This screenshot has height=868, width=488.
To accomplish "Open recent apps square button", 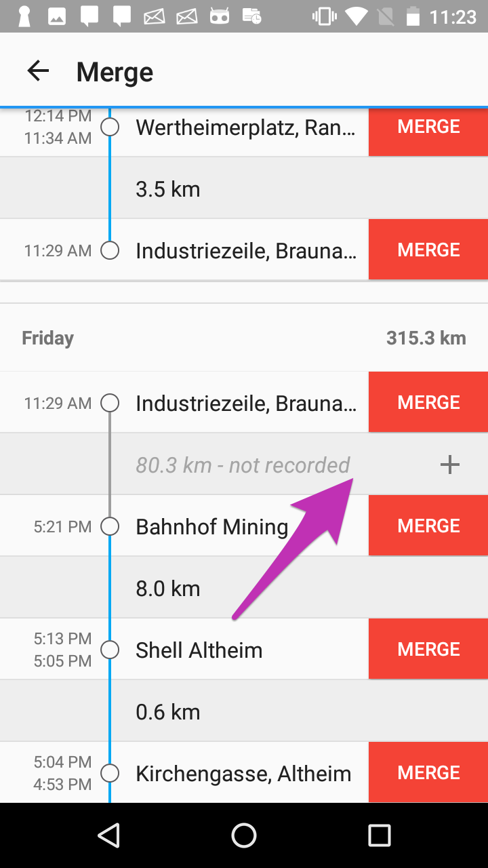I will click(x=379, y=835).
